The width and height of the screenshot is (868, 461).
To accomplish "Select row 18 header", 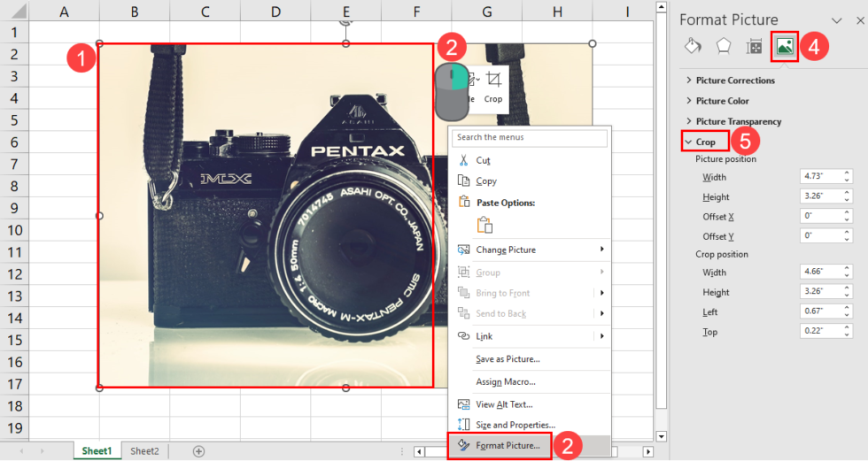I will (x=14, y=406).
